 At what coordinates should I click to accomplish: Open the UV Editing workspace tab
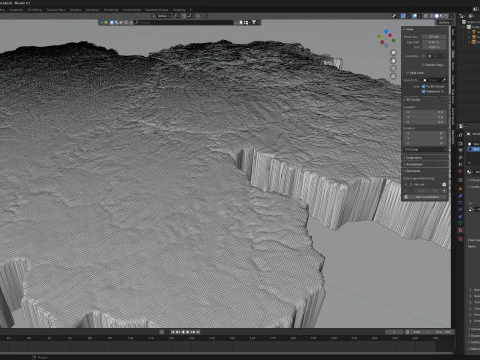[x=34, y=10]
